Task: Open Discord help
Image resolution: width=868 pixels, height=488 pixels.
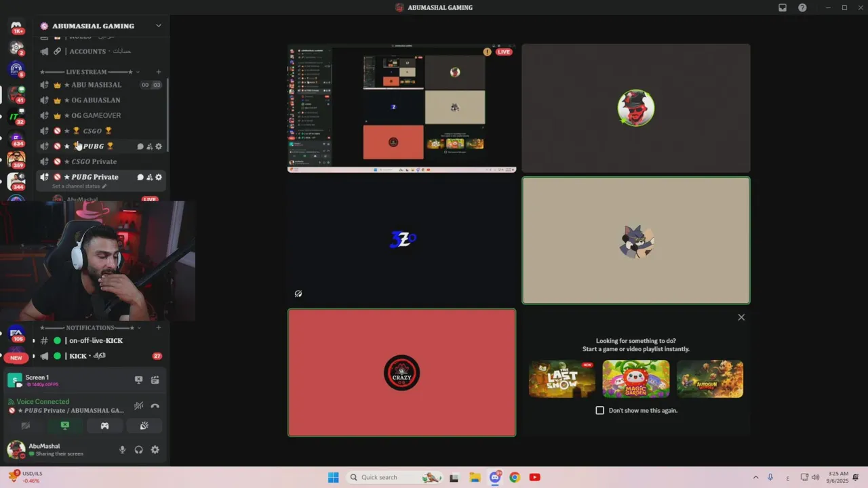Action: click(x=803, y=7)
